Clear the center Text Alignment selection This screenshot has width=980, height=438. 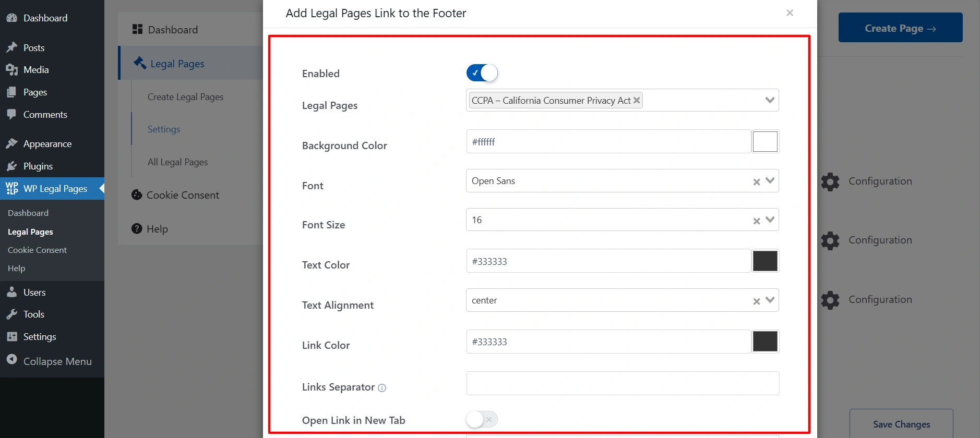coord(757,301)
